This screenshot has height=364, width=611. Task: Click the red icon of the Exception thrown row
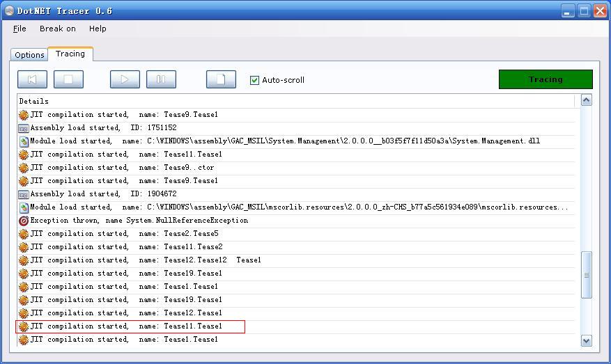click(x=24, y=221)
